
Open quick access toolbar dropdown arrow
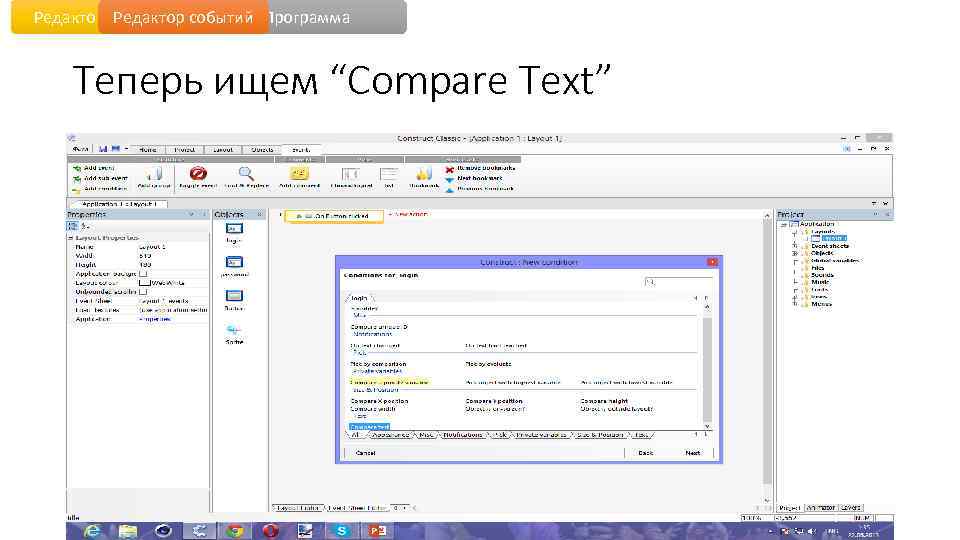[127, 149]
